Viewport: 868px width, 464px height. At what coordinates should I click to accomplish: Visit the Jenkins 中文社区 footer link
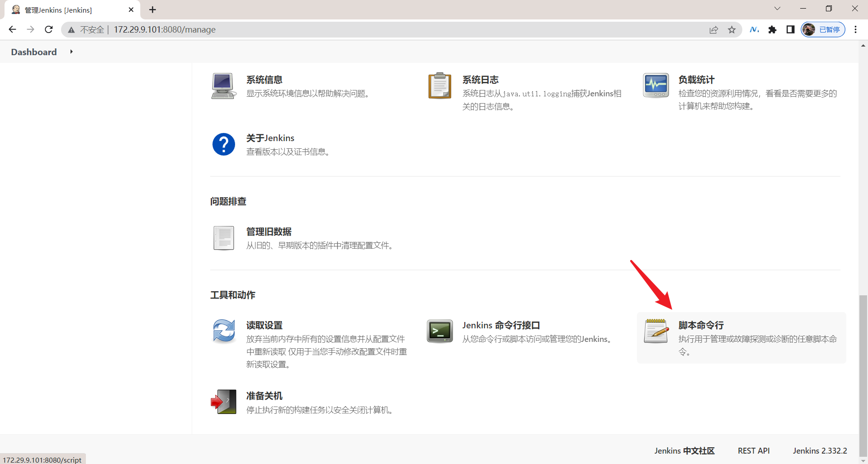684,451
